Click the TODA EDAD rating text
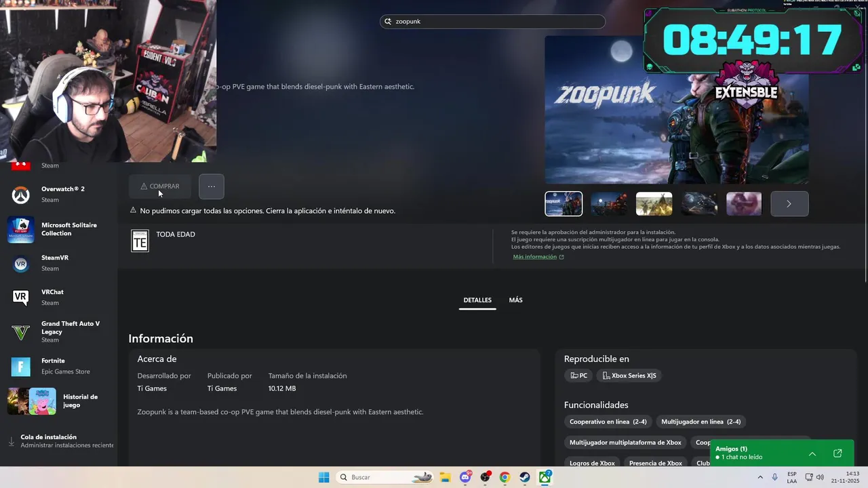Viewport: 868px width, 488px height. coord(176,235)
